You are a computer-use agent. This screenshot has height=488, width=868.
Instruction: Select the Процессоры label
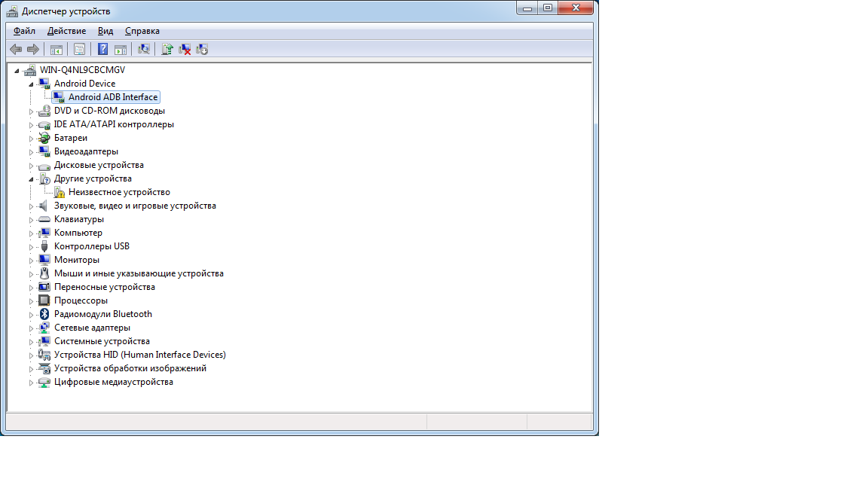coord(81,300)
